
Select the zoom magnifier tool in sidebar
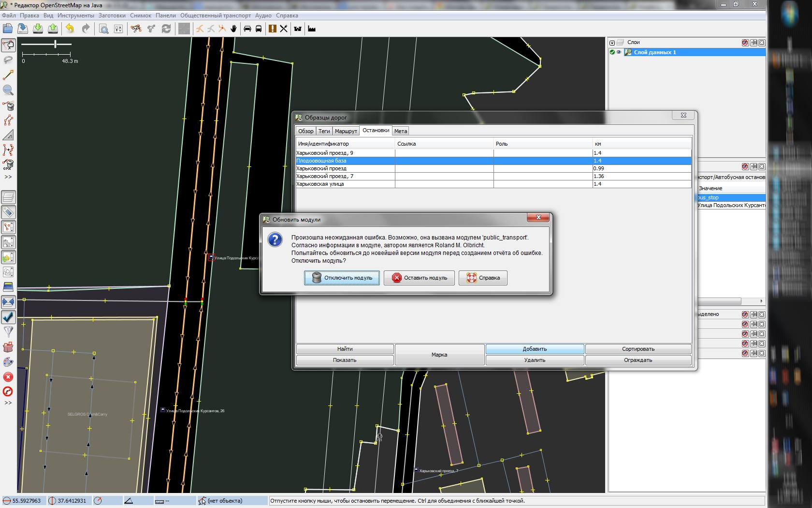[x=8, y=90]
